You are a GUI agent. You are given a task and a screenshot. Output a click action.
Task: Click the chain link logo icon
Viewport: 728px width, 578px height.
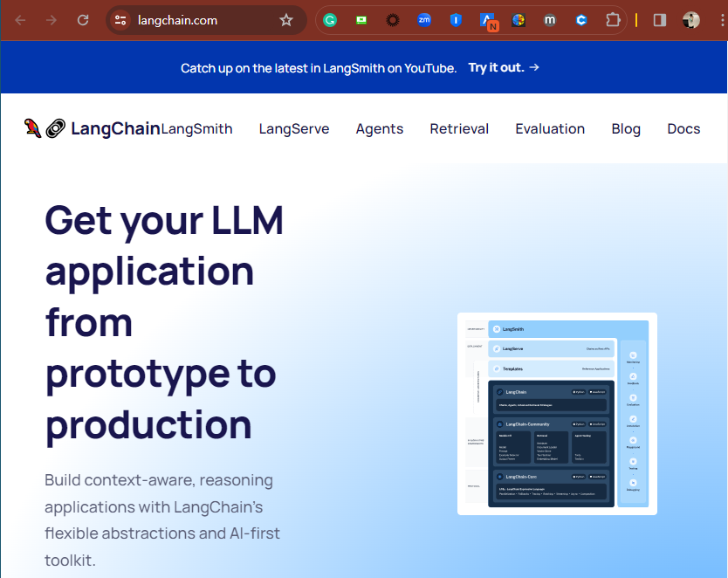click(56, 128)
